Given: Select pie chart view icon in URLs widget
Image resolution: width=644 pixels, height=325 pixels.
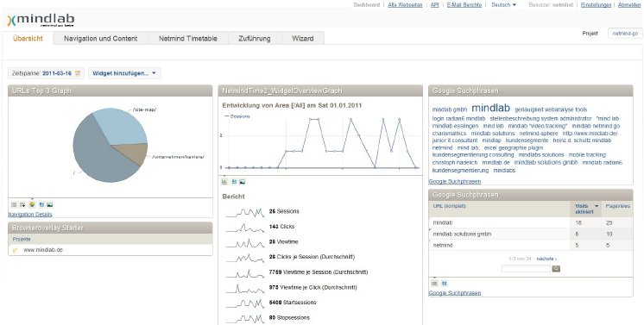Looking at the screenshot, I should [x=32, y=204].
